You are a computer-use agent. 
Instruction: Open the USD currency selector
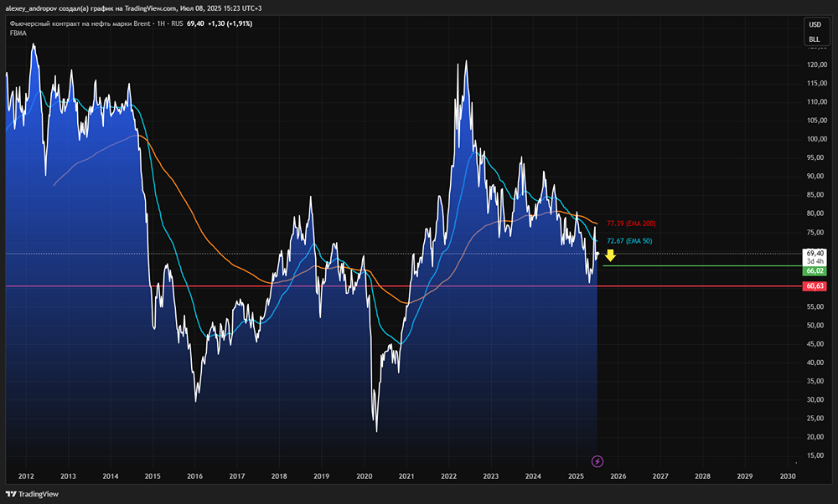(815, 24)
